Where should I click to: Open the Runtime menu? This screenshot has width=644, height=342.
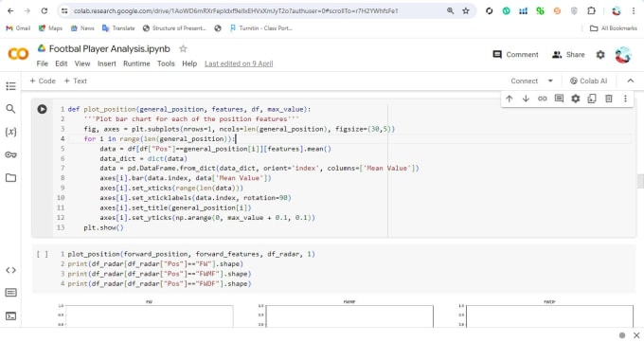136,63
